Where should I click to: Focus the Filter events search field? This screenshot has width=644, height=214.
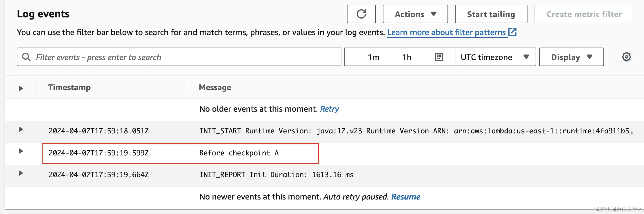tap(185, 57)
